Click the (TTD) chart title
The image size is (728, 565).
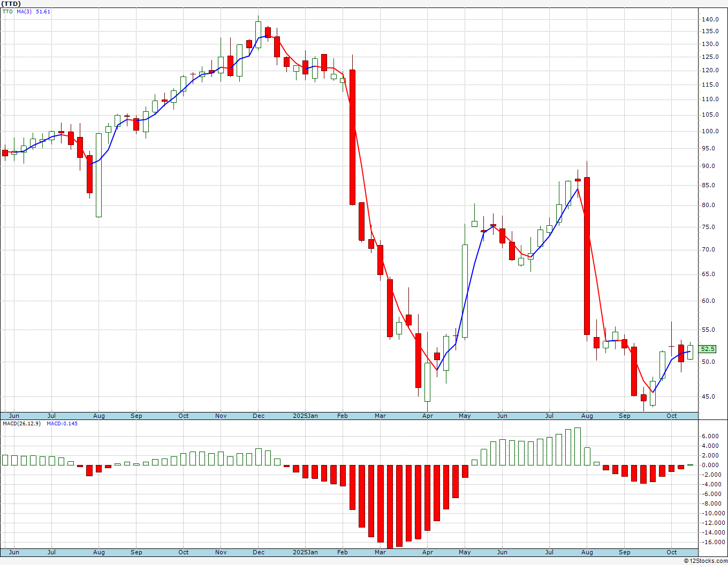[11, 3]
